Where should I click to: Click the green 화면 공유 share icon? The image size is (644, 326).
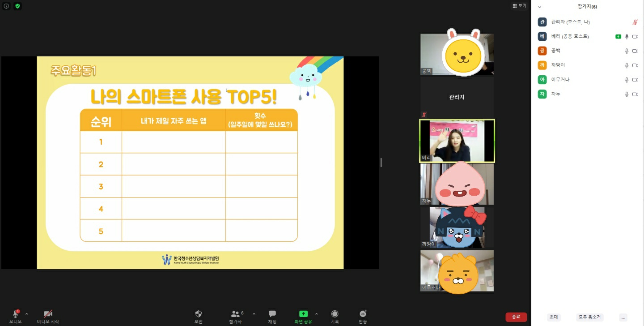303,314
